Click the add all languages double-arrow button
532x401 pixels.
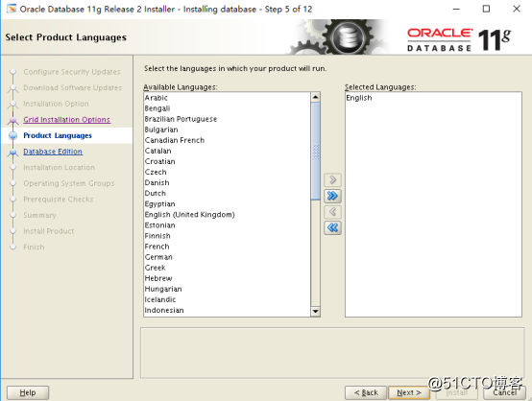tap(332, 196)
